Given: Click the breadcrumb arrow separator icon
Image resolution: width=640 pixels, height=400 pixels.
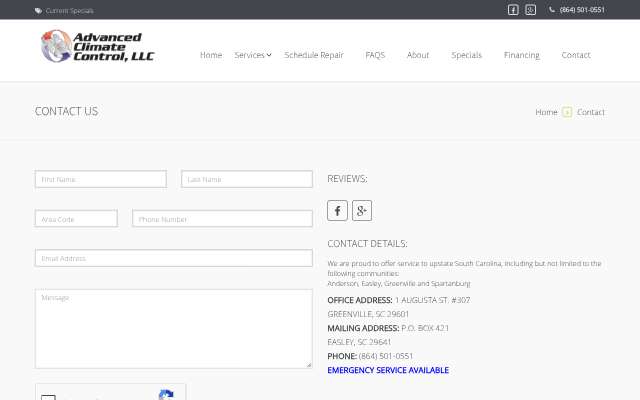Looking at the screenshot, I should tap(567, 112).
